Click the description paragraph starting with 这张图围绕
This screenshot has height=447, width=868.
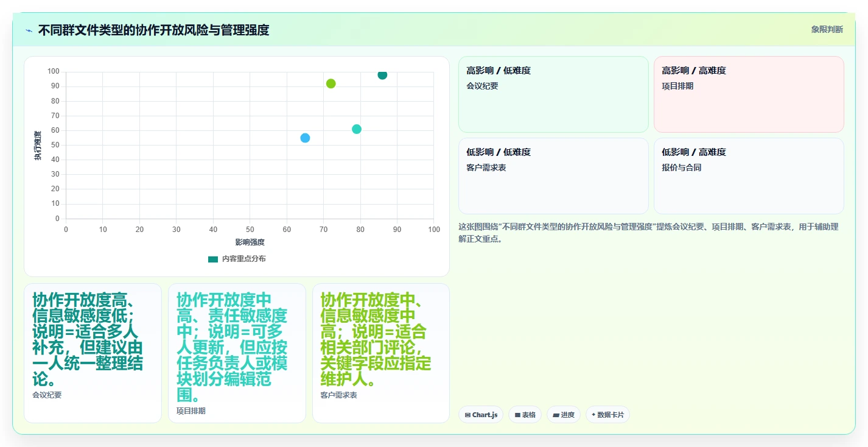pyautogui.click(x=649, y=233)
